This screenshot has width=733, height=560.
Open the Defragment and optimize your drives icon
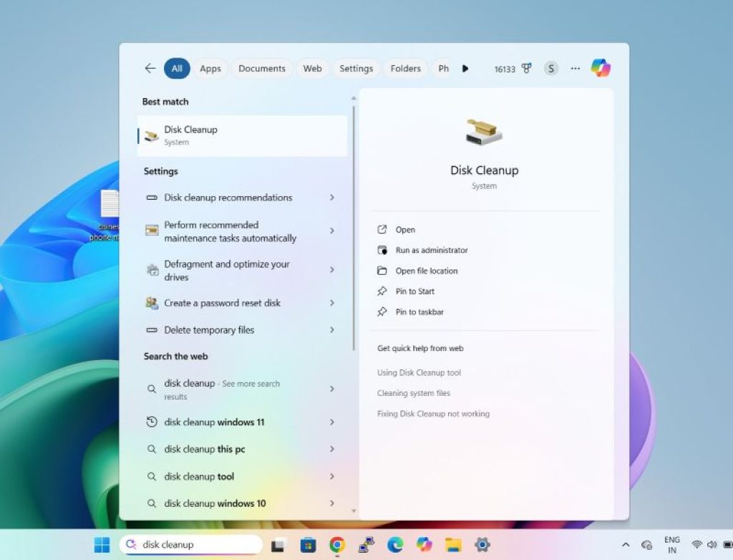[x=152, y=270]
